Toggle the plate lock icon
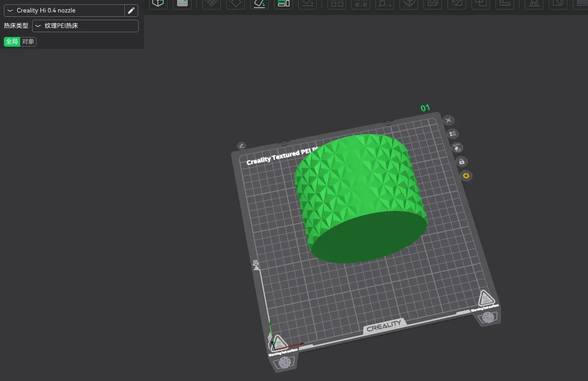The image size is (588, 381). (461, 162)
